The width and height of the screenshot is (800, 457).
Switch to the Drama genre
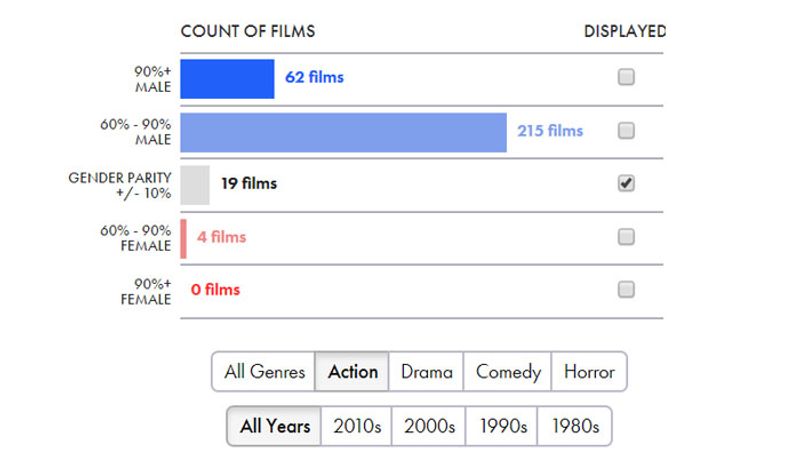click(x=426, y=372)
